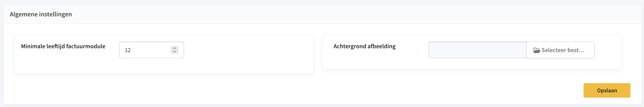Click the Minimale leeftijd factuurmodule label

63,46
